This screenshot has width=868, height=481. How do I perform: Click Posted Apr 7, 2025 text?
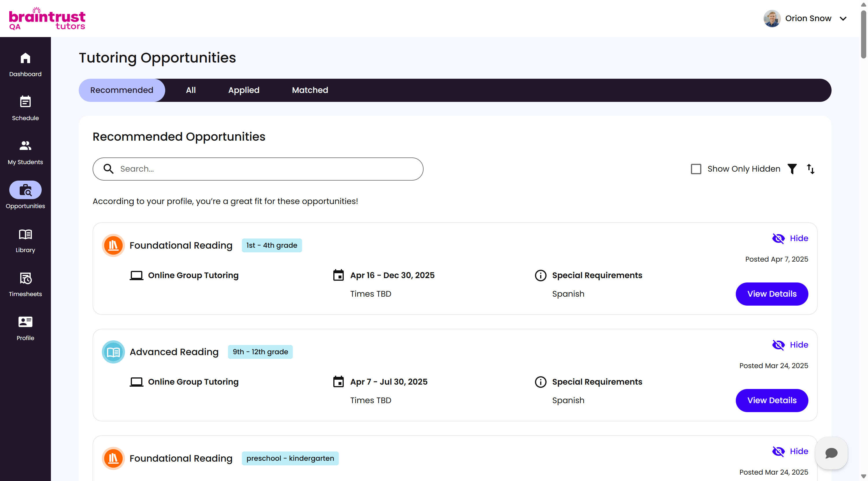[776, 259]
